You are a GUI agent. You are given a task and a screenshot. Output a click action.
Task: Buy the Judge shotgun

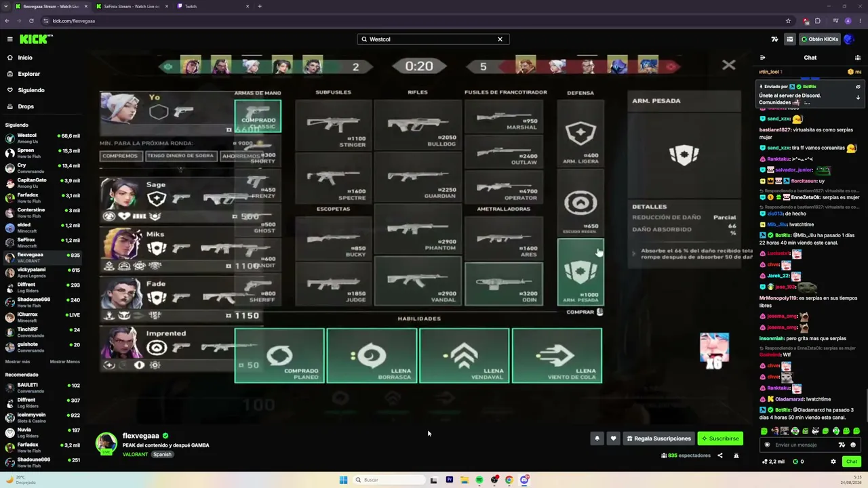click(333, 283)
